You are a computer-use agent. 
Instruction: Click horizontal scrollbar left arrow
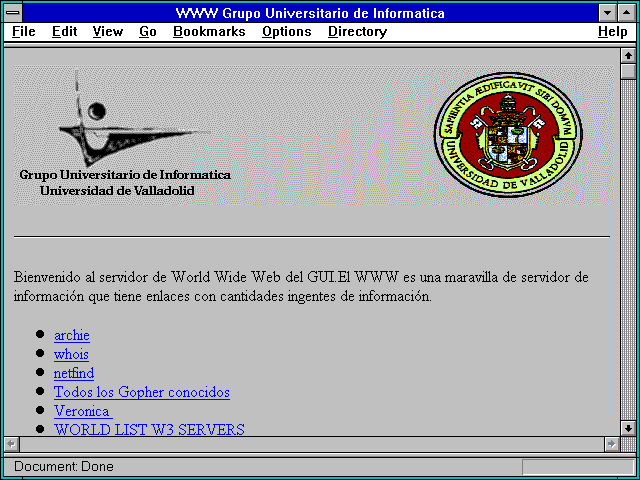(x=11, y=444)
